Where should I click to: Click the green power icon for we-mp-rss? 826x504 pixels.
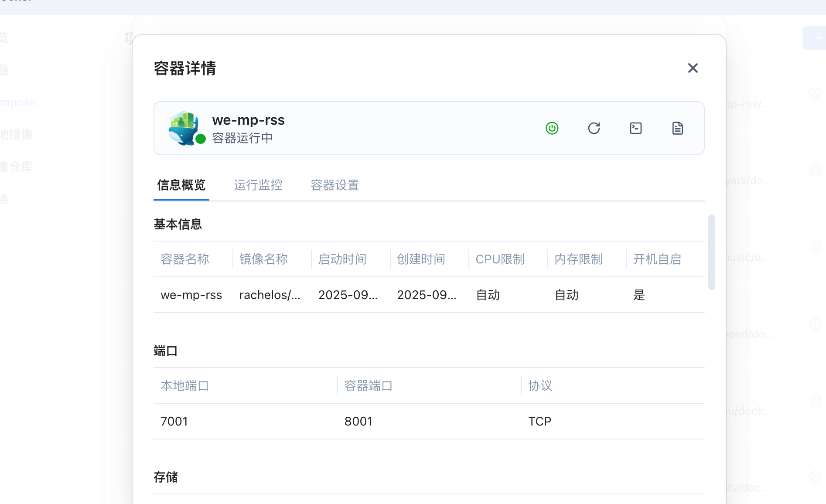(x=552, y=128)
